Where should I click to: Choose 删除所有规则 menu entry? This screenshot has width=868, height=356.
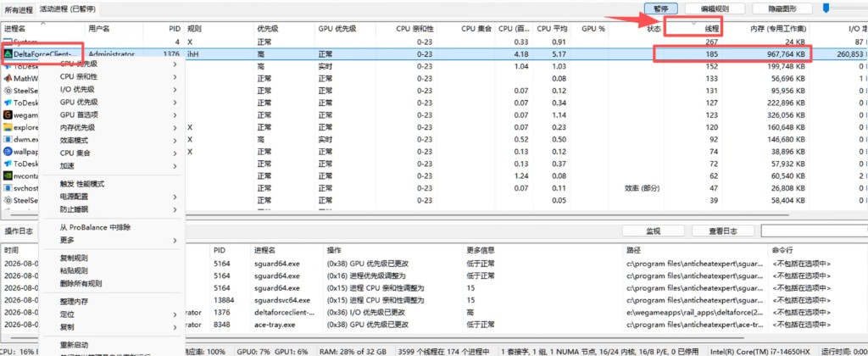pos(111,283)
